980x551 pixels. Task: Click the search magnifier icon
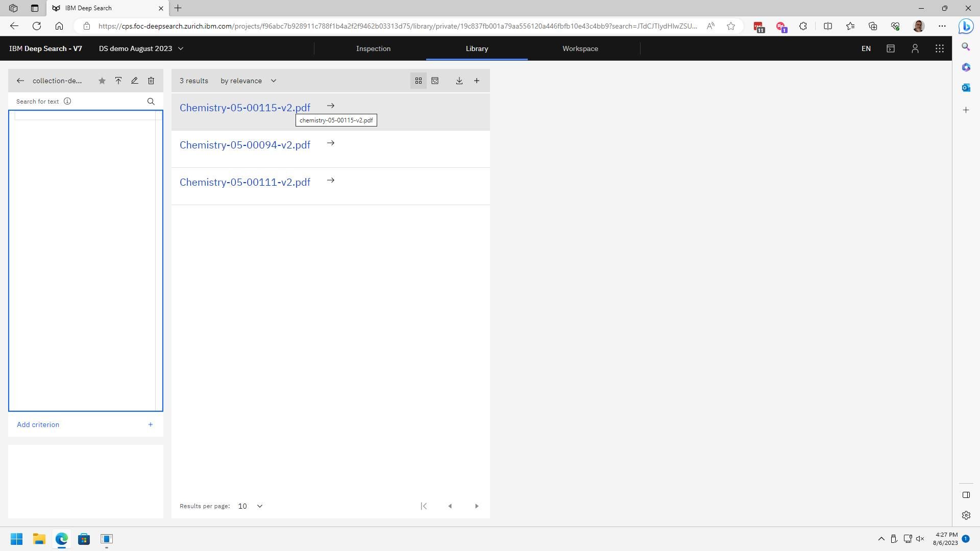(x=151, y=102)
